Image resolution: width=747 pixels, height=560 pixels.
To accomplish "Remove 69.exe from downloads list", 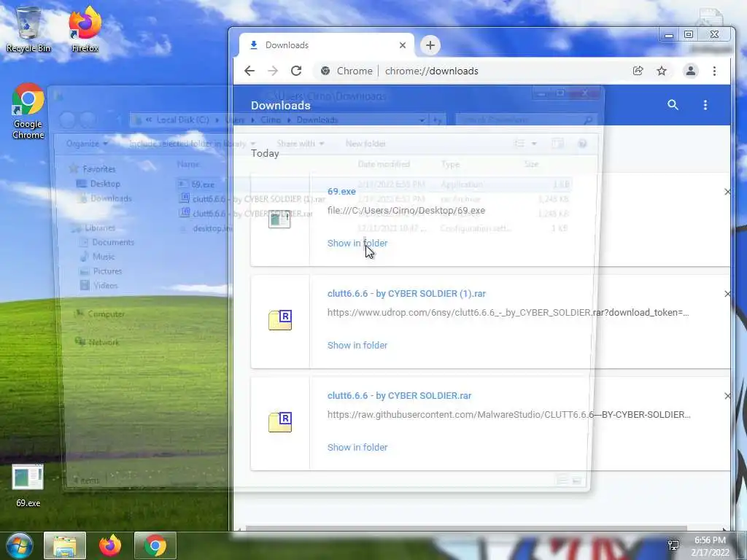I will point(727,192).
